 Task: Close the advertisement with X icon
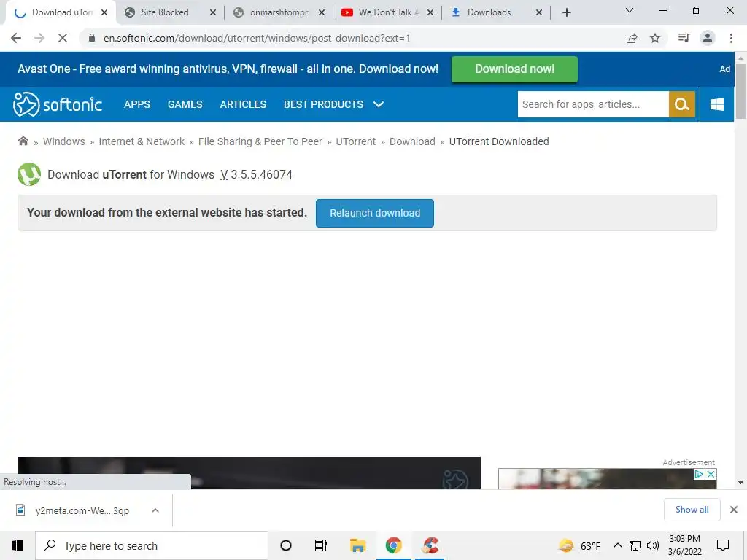[x=711, y=474]
